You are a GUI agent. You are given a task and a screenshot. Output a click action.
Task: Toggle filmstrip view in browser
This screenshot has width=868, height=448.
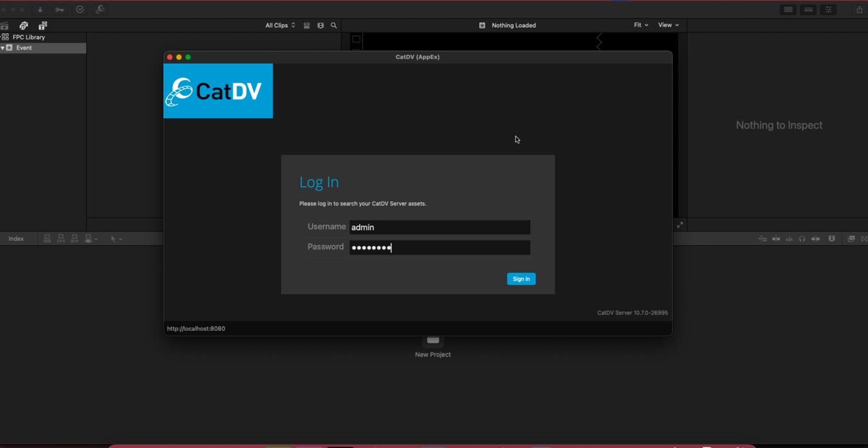(x=320, y=26)
